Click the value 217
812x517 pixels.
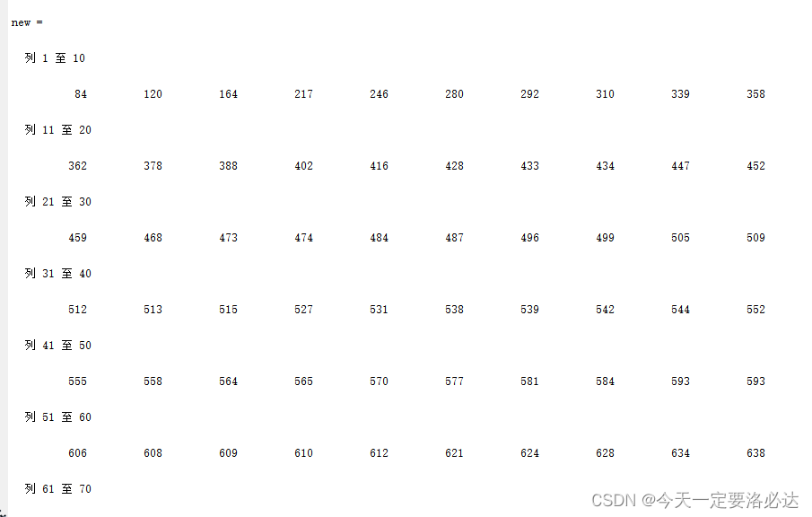click(x=304, y=94)
